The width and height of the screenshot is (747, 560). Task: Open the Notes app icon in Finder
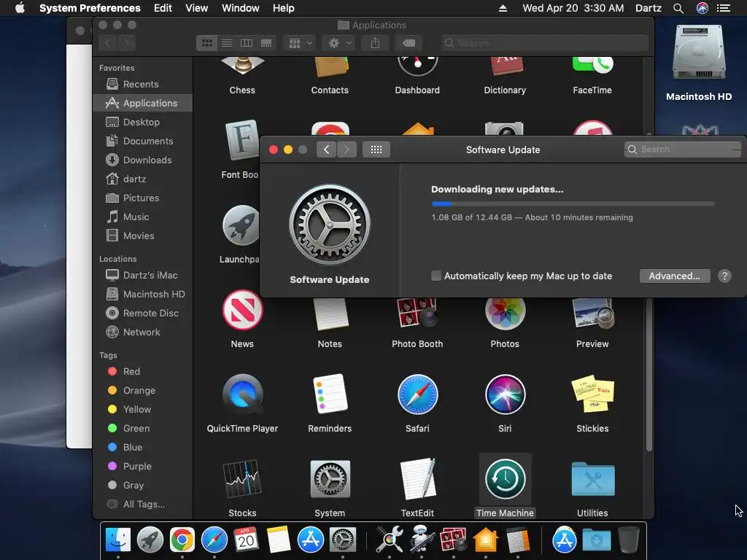330,314
